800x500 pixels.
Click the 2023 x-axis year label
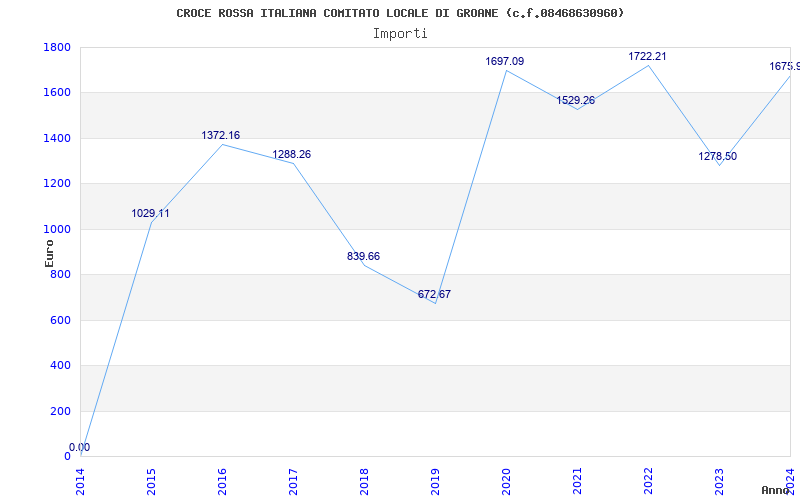[x=719, y=482]
